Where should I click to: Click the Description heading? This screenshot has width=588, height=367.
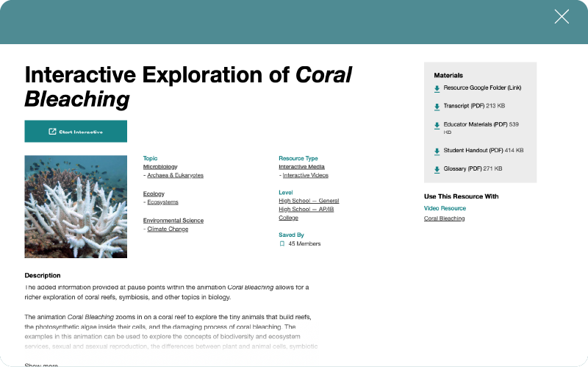pyautogui.click(x=43, y=276)
